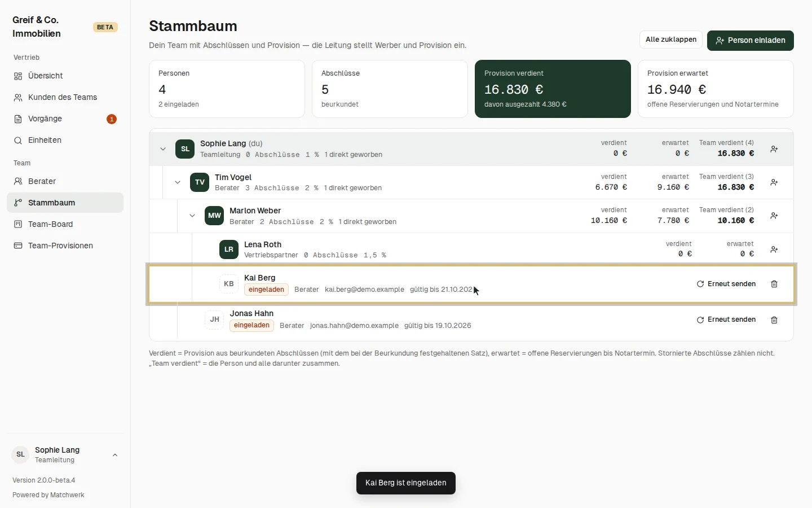This screenshot has height=508, width=812.
Task: Delete Kai Berg's invitation
Action: pos(774,284)
